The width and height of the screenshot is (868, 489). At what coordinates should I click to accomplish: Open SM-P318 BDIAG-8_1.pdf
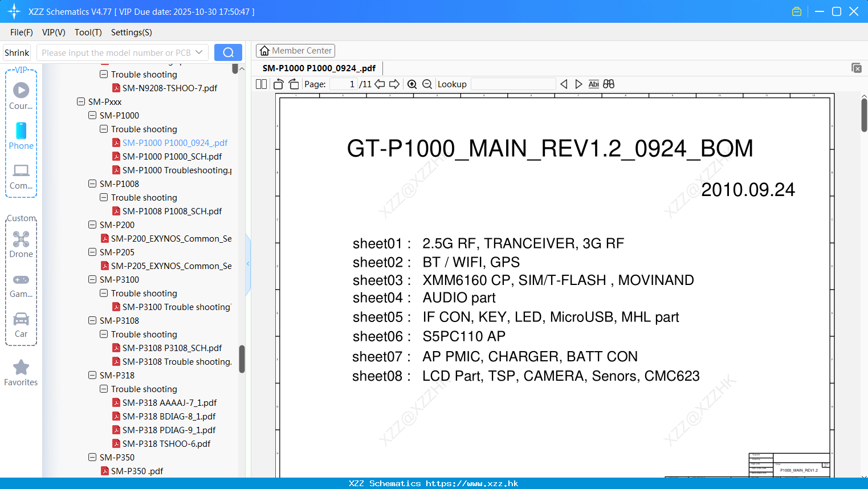pyautogui.click(x=169, y=416)
